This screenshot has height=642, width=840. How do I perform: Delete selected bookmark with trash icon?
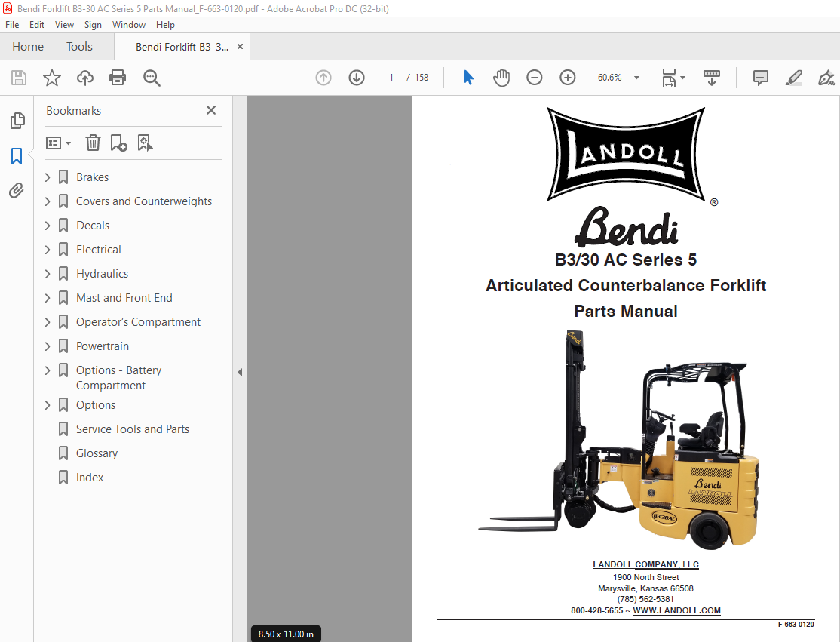pos(93,143)
